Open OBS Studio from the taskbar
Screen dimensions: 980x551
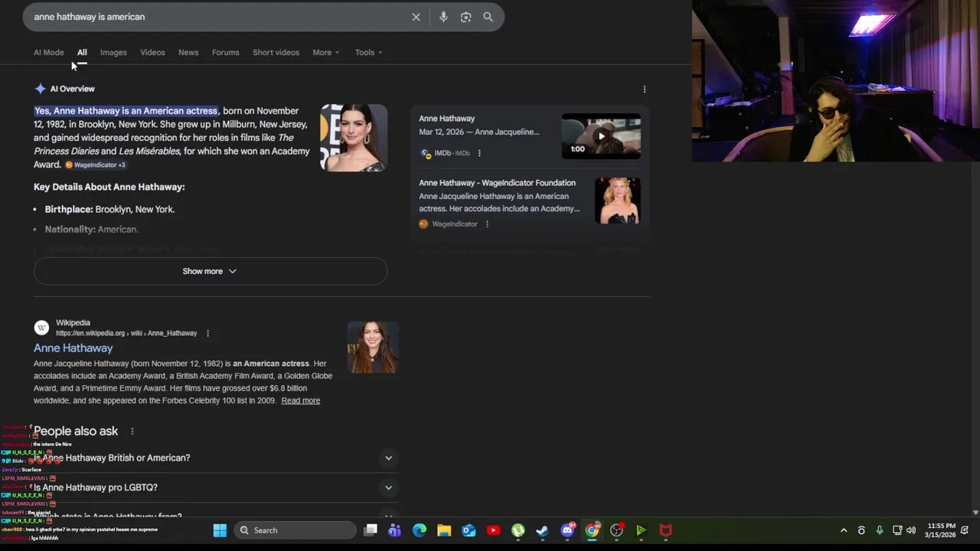point(616,530)
